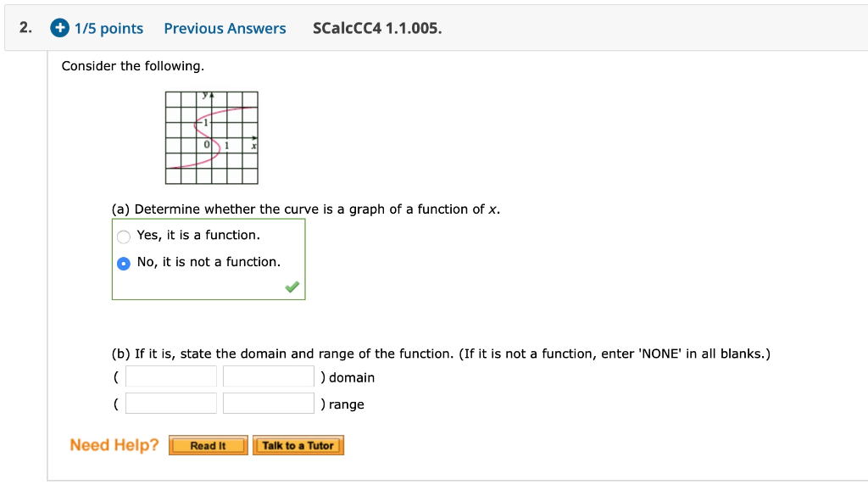Viewport: 868px width, 496px height.
Task: Click the blue plus icon beside points
Action: 59,27
